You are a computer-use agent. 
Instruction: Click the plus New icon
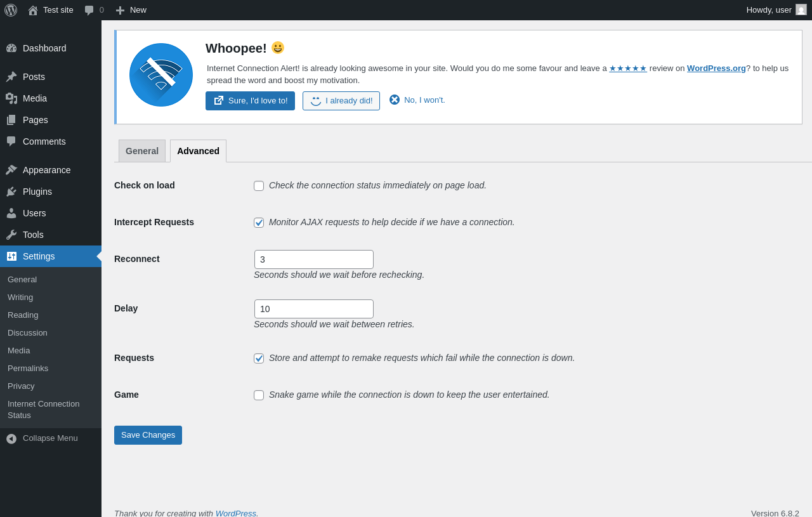(120, 10)
